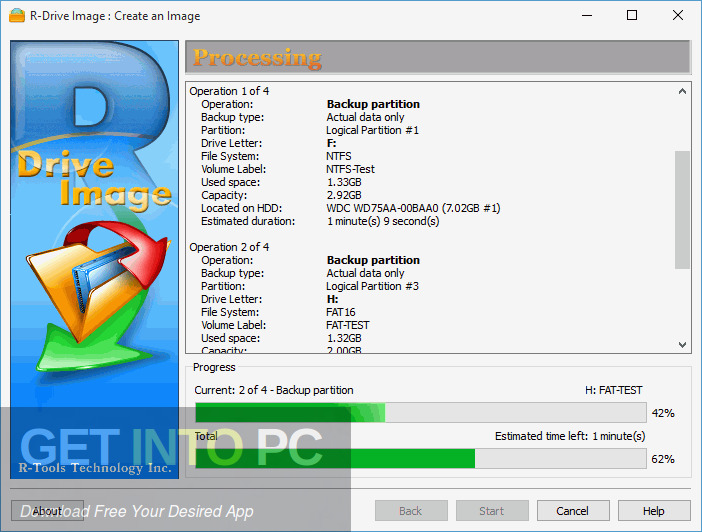Click the drive letter 'H:' value
Image resolution: width=702 pixels, height=532 pixels.
(332, 299)
